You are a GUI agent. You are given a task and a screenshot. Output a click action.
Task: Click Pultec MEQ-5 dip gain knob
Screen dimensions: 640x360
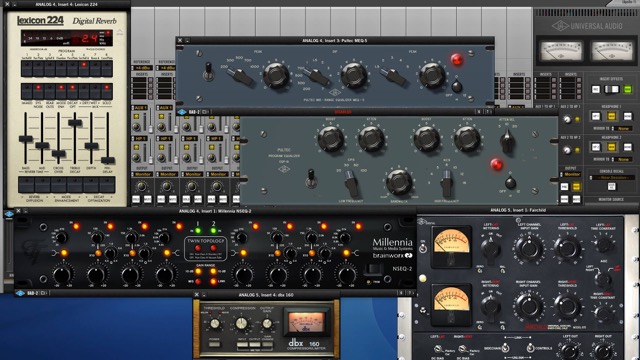coord(353,75)
